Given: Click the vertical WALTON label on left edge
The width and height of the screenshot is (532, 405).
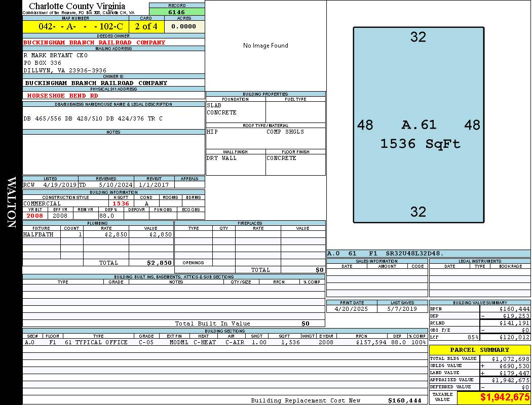Looking at the screenshot, I should (x=11, y=202).
